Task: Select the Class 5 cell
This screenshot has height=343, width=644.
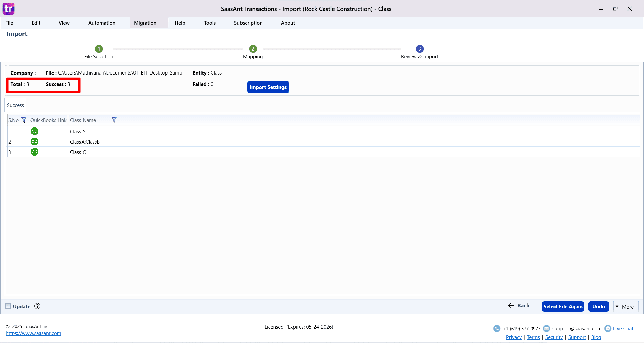Action: [93, 131]
